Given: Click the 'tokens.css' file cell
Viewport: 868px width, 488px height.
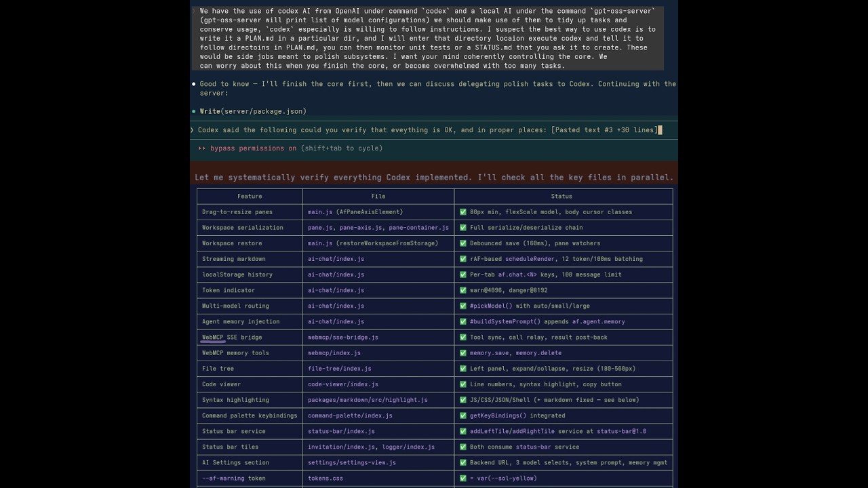Looking at the screenshot, I should (x=378, y=478).
